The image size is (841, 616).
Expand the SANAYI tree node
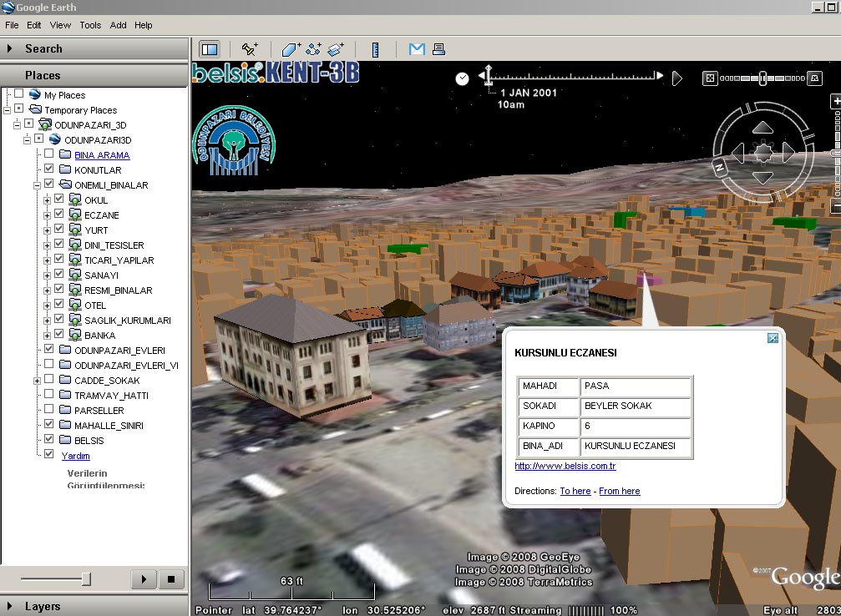48,275
